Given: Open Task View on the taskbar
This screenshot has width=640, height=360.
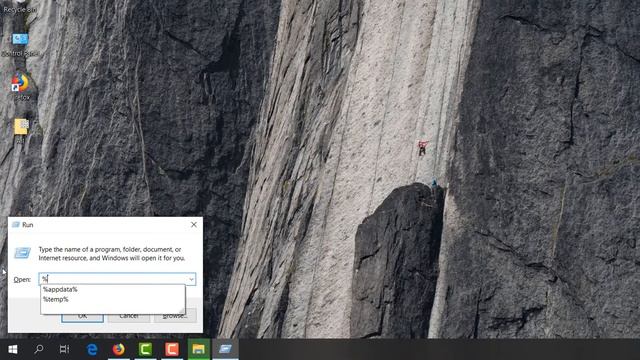Looking at the screenshot, I should click(x=64, y=349).
